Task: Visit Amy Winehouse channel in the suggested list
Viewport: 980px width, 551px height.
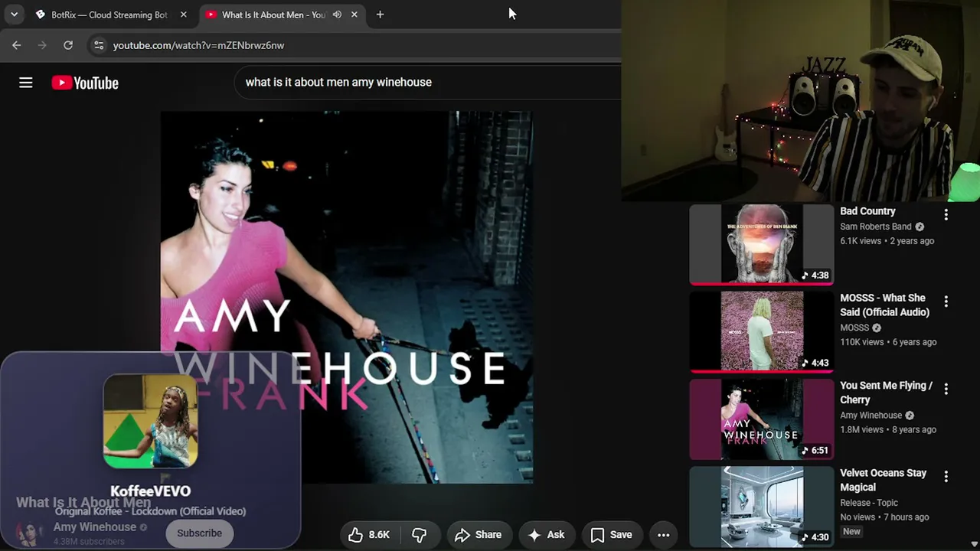Action: click(x=871, y=416)
